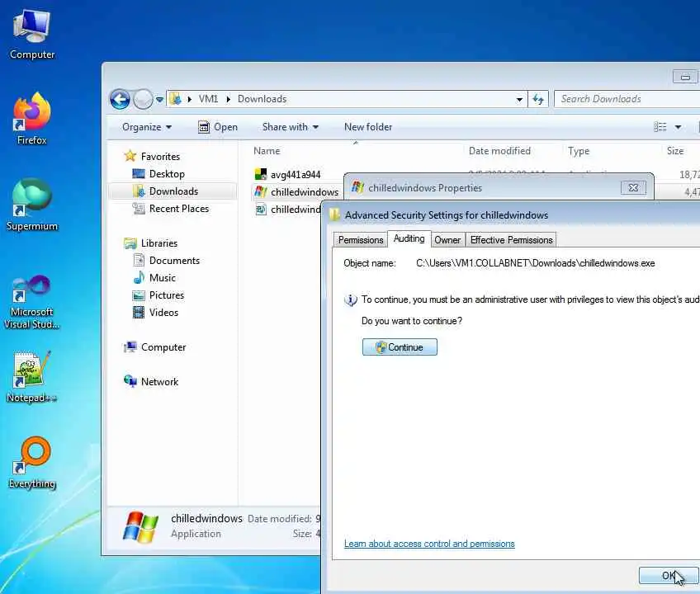
Task: Open the Everything search desktop shortcut
Action: click(x=31, y=463)
